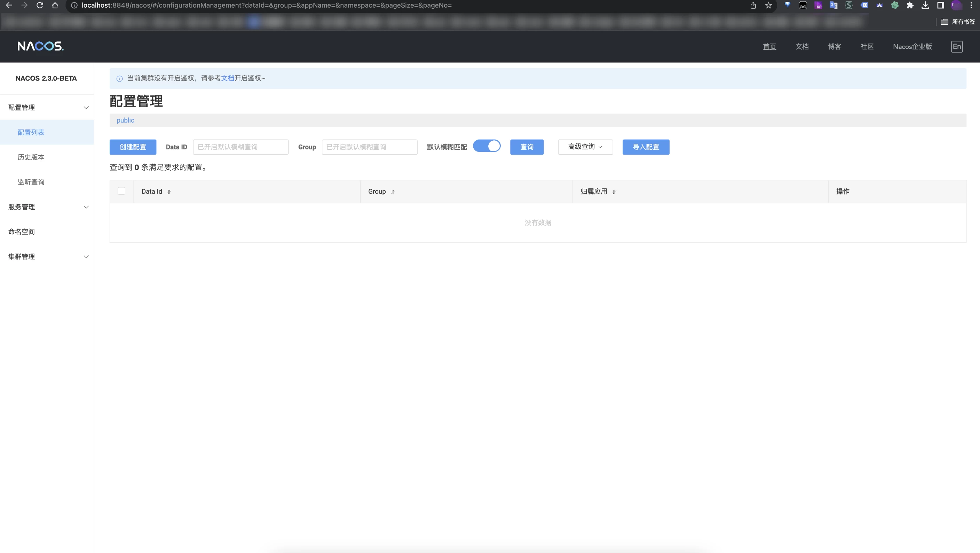Collapse the 配置管理 sidebar section
The height and width of the screenshot is (553, 980).
(x=86, y=108)
